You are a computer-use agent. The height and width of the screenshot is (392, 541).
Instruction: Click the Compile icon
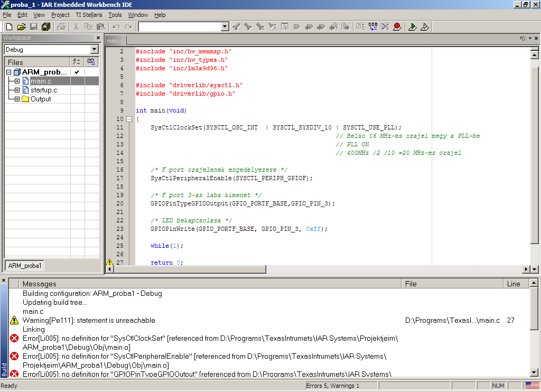point(360,26)
